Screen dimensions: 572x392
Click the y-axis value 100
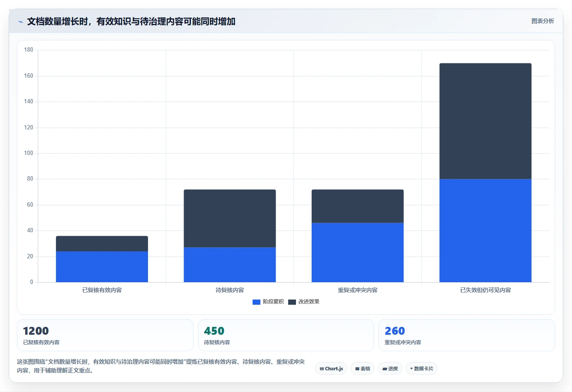coord(29,153)
